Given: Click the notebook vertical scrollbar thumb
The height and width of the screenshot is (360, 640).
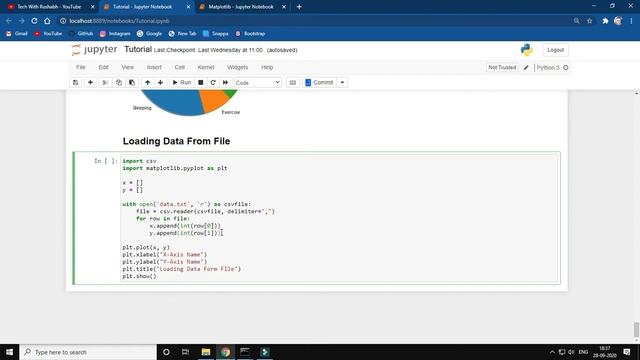Looking at the screenshot, I should (636, 330).
